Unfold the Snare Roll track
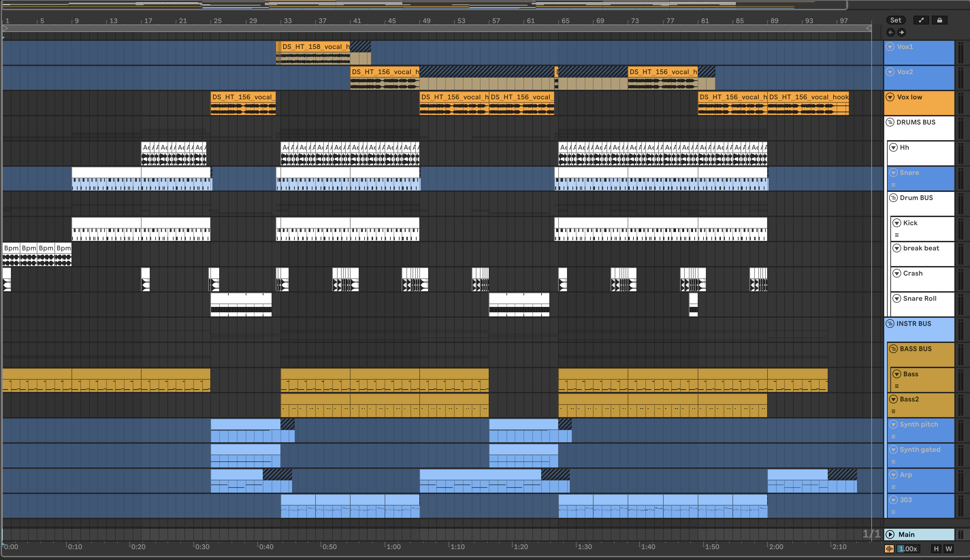970x560 pixels. coord(897,298)
